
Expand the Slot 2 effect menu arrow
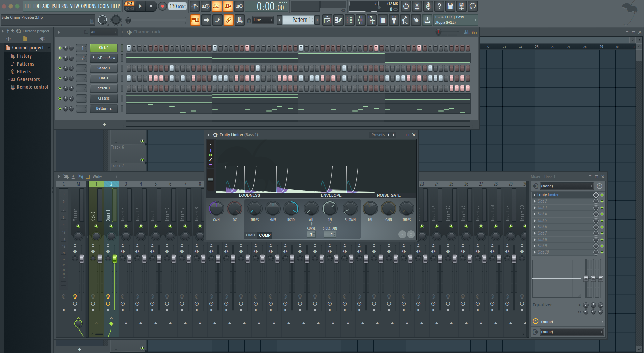tap(535, 201)
